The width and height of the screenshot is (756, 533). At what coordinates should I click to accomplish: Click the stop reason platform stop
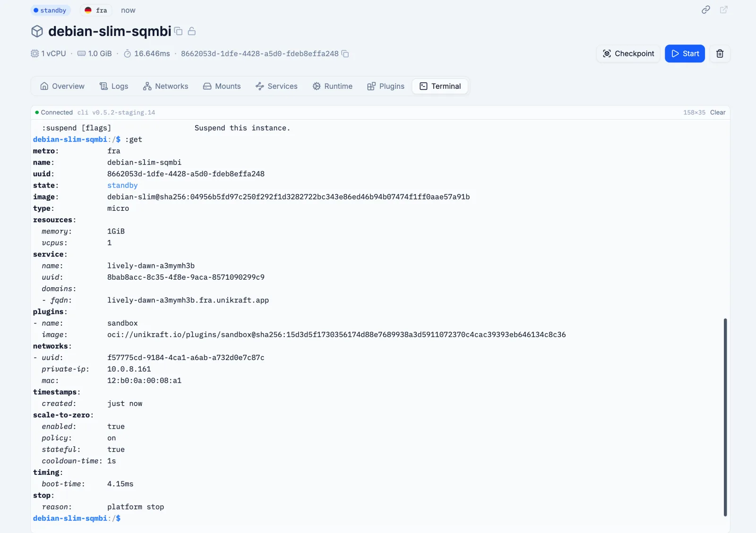(136, 507)
